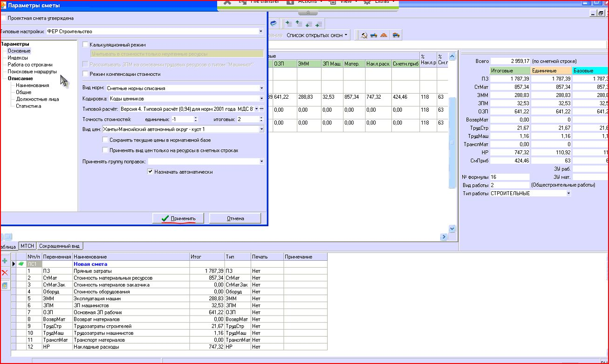609x364 pixels.
Task: Select Статистика tree item
Action: point(28,106)
